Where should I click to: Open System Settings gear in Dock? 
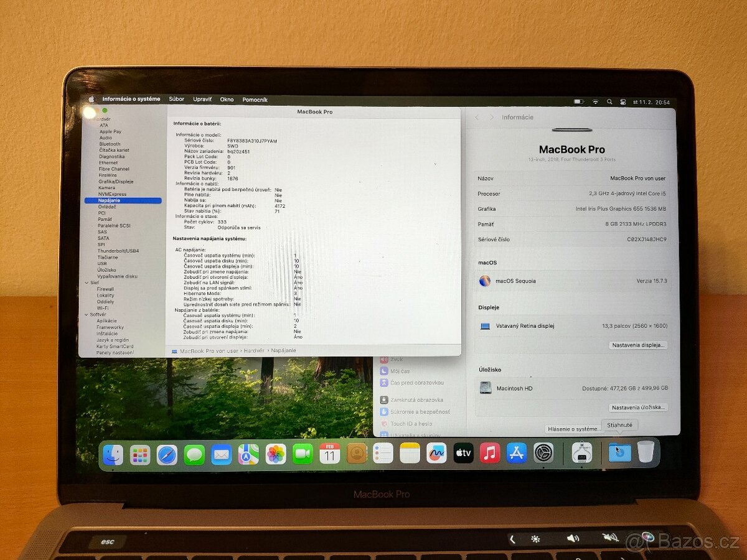click(543, 452)
